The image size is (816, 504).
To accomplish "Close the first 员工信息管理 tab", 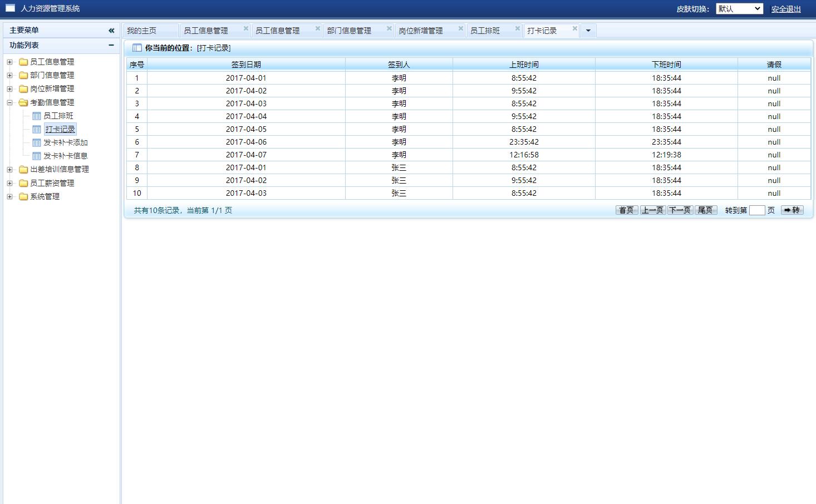I will [246, 28].
